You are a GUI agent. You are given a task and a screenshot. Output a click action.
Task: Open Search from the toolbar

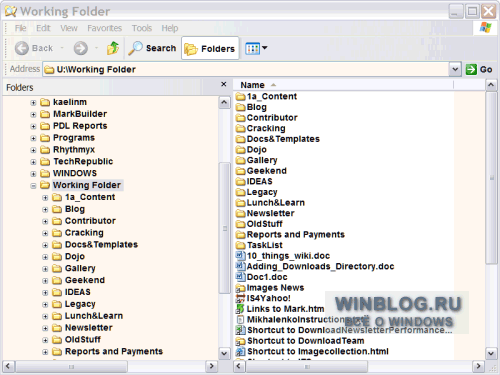pyautogui.click(x=153, y=48)
